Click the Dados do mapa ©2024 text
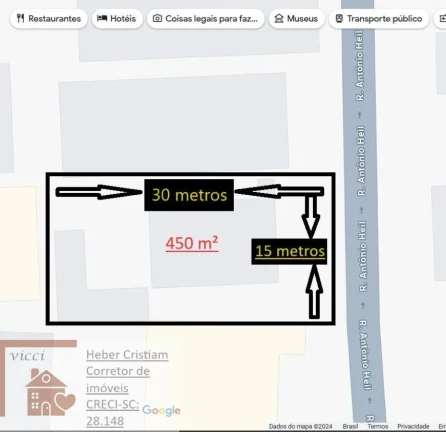This screenshot has height=432, width=446. 300,426
